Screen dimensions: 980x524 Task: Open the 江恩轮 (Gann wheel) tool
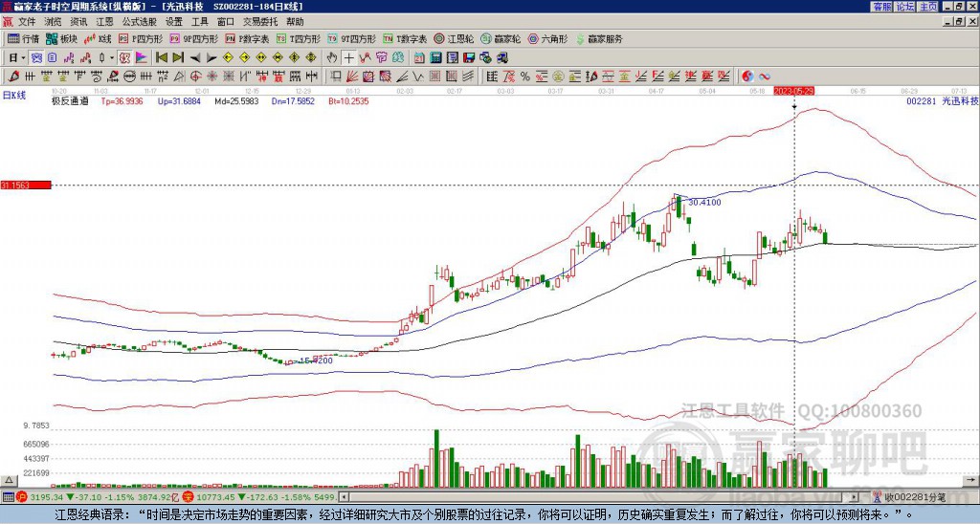pos(456,39)
